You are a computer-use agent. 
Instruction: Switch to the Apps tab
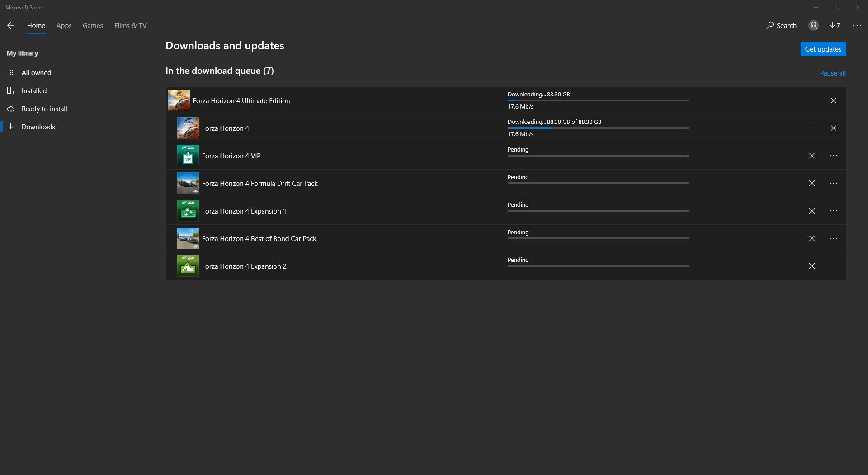(x=64, y=26)
